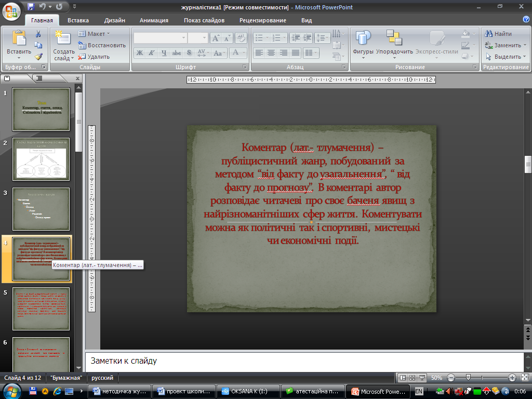Click the Save icon in quick access toolbar
The width and height of the screenshot is (532, 399).
31,7
